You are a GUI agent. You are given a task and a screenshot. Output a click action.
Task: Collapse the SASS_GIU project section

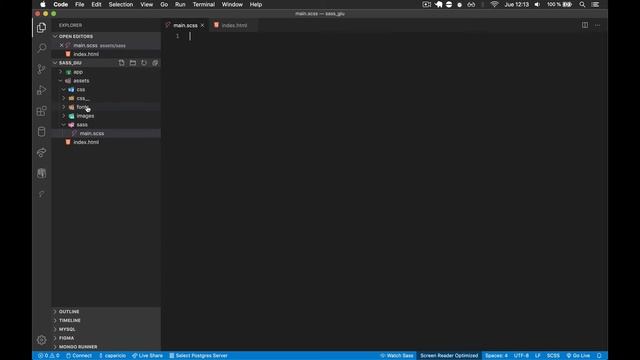point(70,63)
